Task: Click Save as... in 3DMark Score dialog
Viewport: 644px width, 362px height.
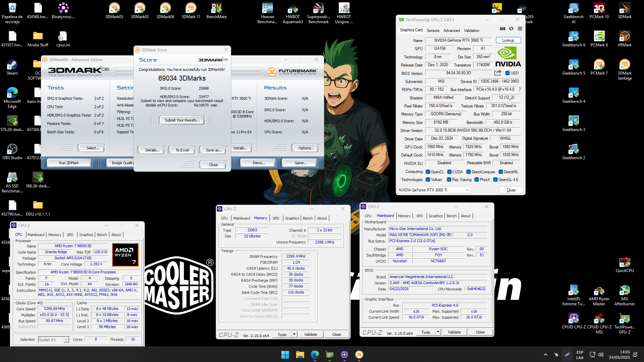Action: [214, 150]
